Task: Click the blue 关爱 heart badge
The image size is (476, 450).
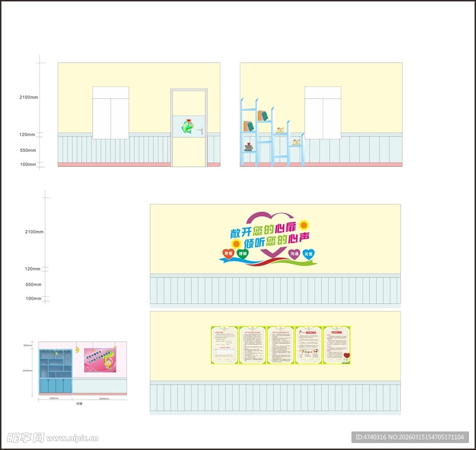Action: click(x=308, y=254)
